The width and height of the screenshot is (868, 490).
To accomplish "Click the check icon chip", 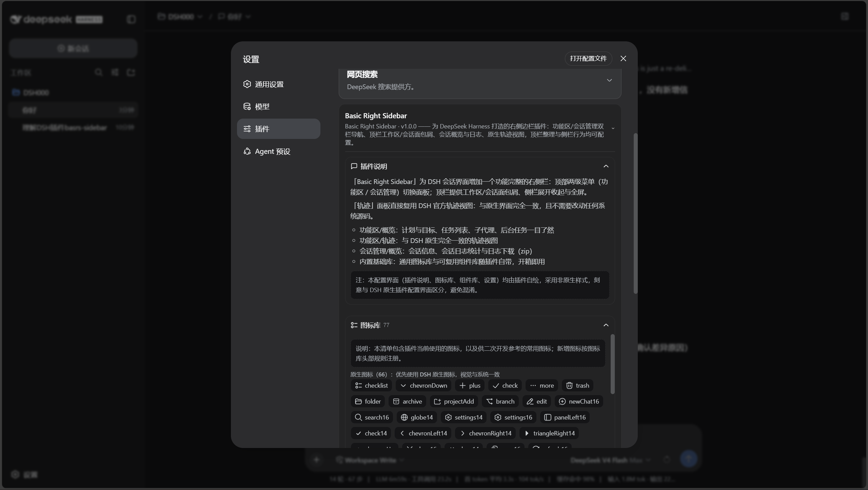I will tap(505, 385).
